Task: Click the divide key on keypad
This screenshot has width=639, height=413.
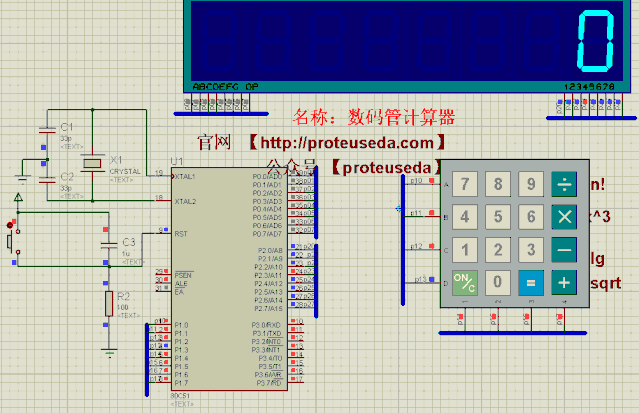Action: coord(564,184)
